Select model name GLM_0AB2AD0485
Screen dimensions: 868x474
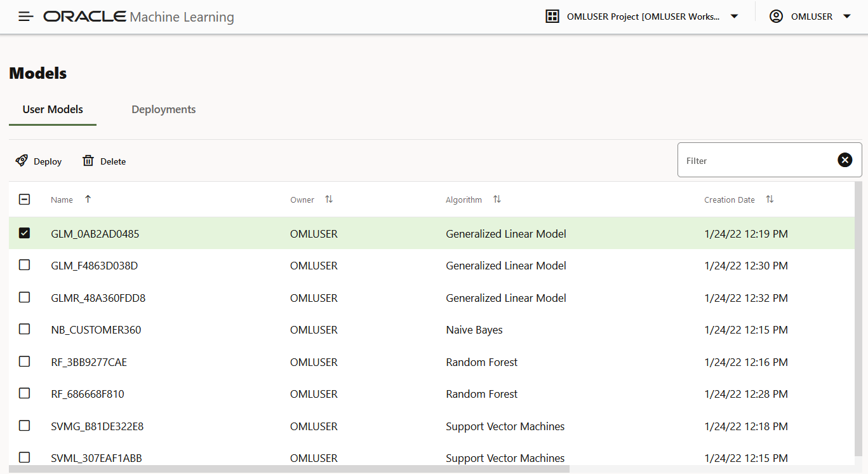click(x=95, y=234)
